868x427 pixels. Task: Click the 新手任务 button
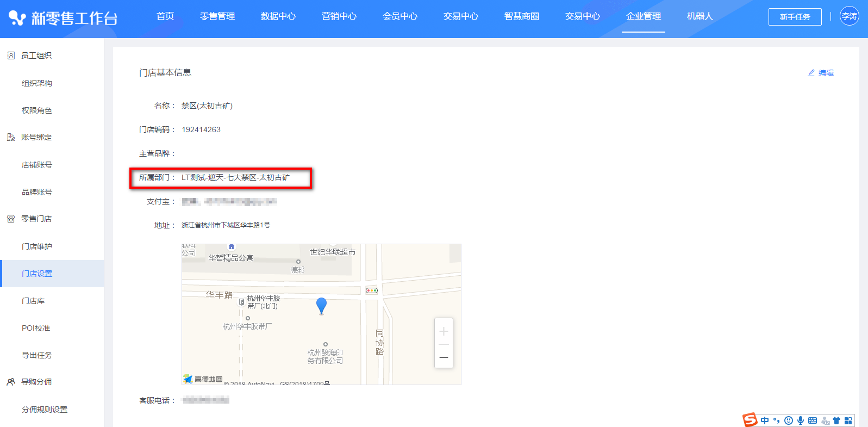click(795, 17)
